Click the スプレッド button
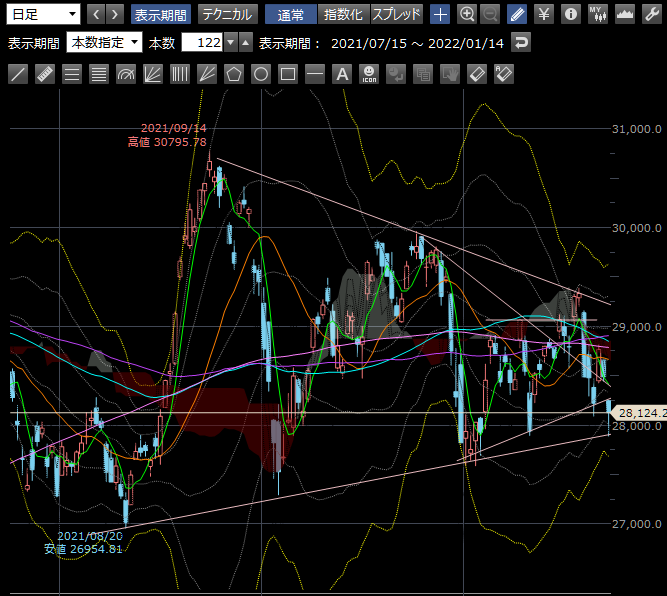Image resolution: width=667 pixels, height=596 pixels. tap(397, 14)
